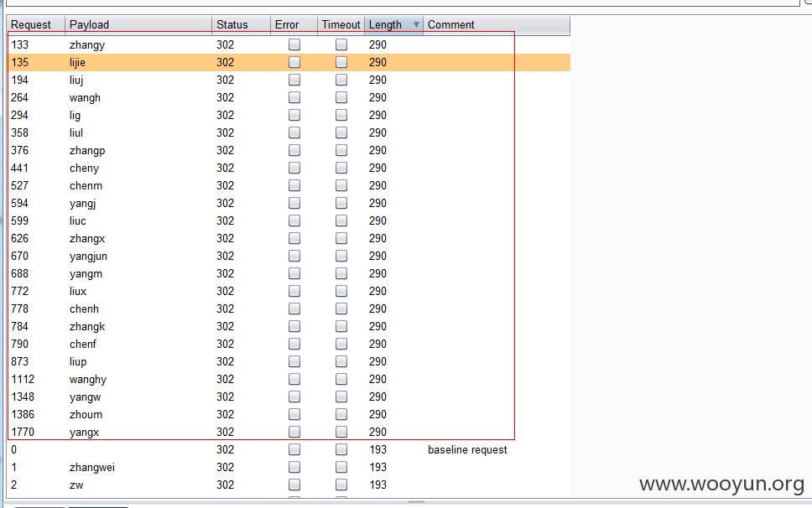Click status 302 in cheny row
812x508 pixels.
pyautogui.click(x=226, y=168)
